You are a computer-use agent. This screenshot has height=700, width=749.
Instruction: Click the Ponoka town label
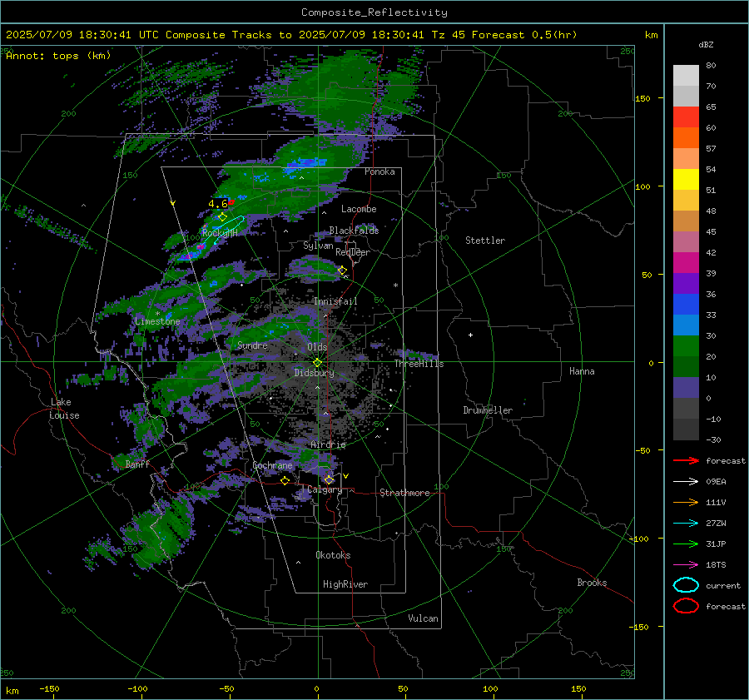coord(379,171)
